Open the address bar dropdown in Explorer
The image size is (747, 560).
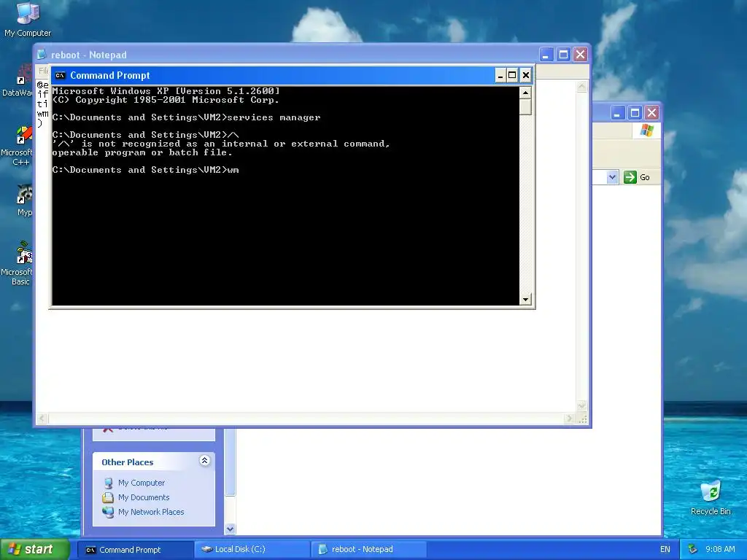point(612,177)
